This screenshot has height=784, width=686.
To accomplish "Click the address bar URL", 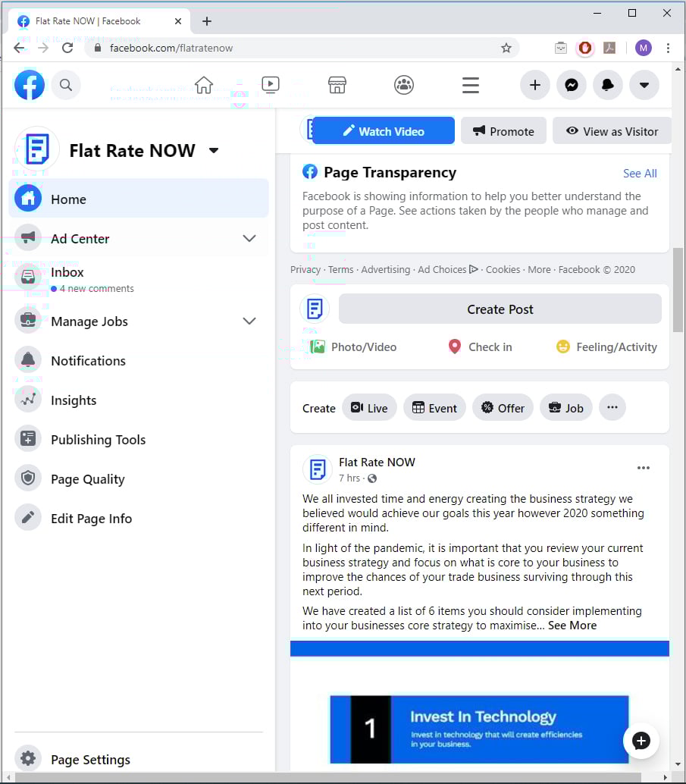I will pos(171,48).
